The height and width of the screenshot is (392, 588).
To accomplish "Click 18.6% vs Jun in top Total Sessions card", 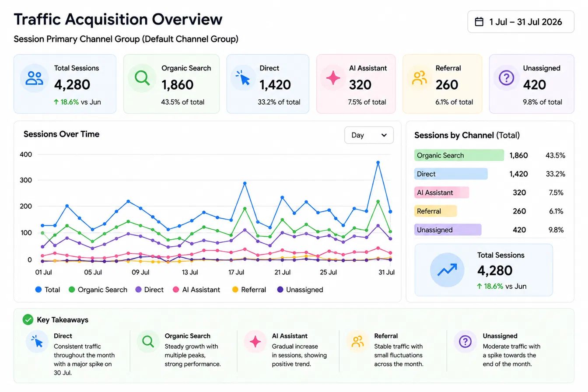I will point(77,102).
